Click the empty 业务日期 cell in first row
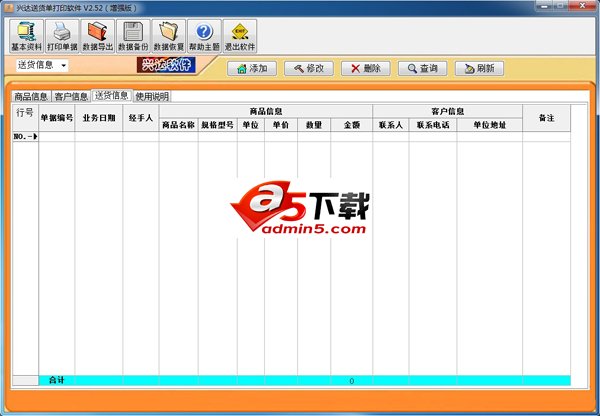Screen dimensions: 600x416 coord(99,137)
